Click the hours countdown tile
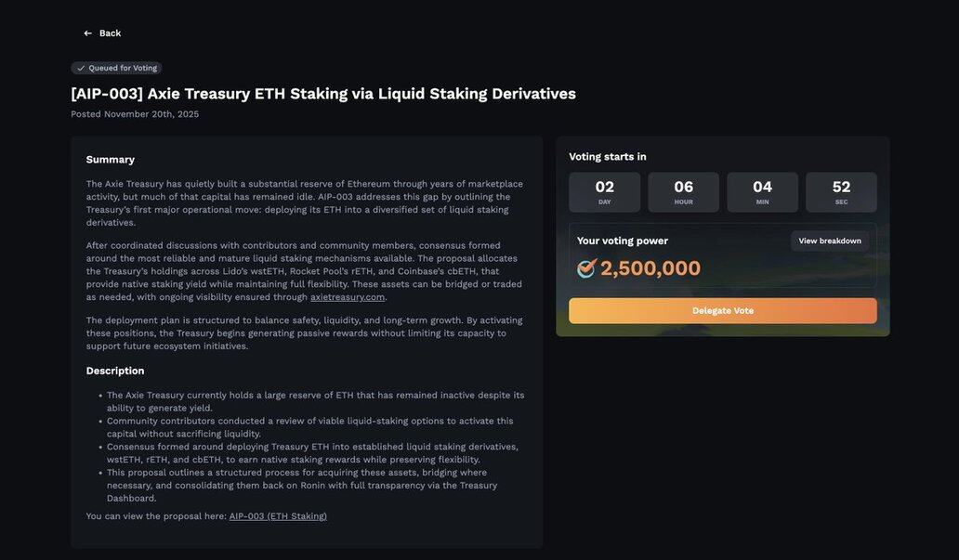 point(683,191)
